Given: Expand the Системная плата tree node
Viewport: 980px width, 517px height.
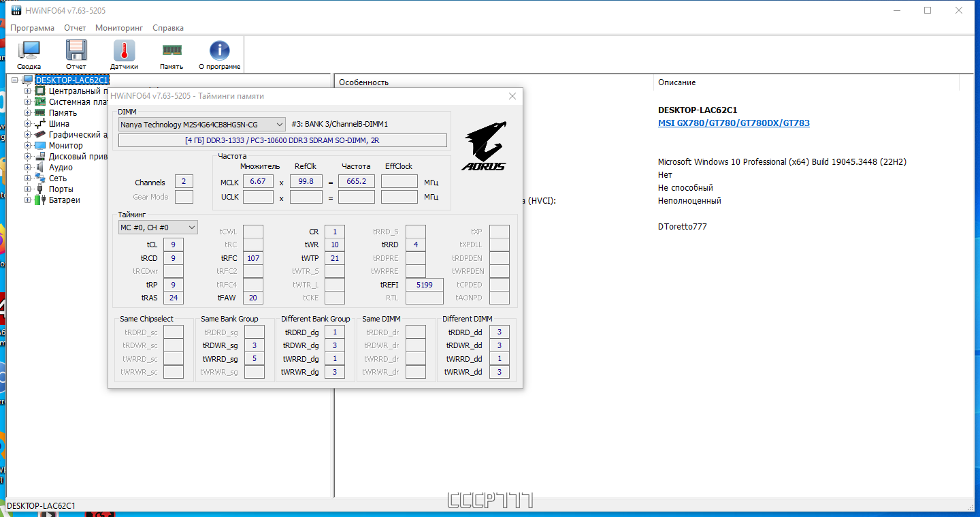Looking at the screenshot, I should coord(28,102).
